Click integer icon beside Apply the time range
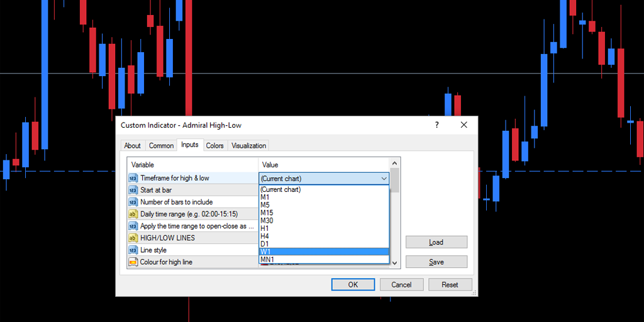 133,226
